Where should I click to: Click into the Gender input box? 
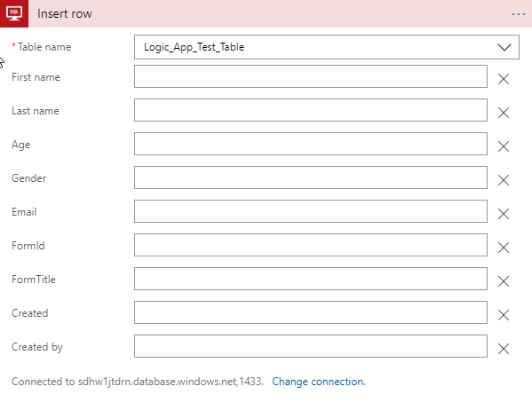pyautogui.click(x=311, y=177)
